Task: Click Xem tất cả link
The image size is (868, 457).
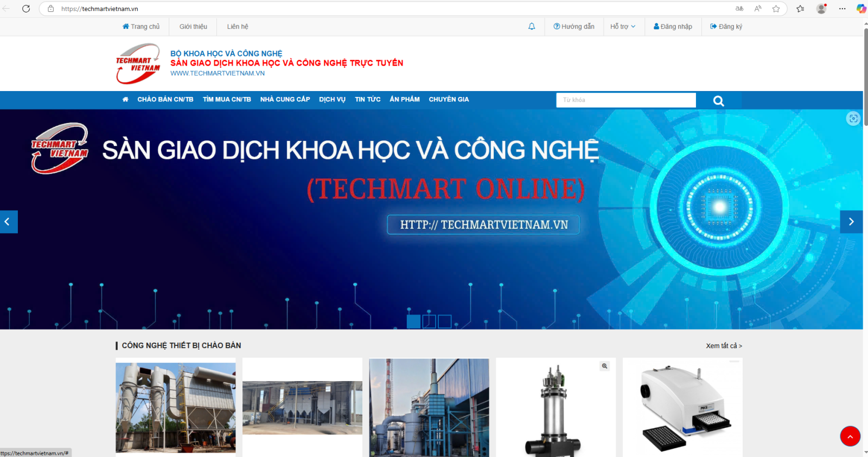Action: (724, 346)
